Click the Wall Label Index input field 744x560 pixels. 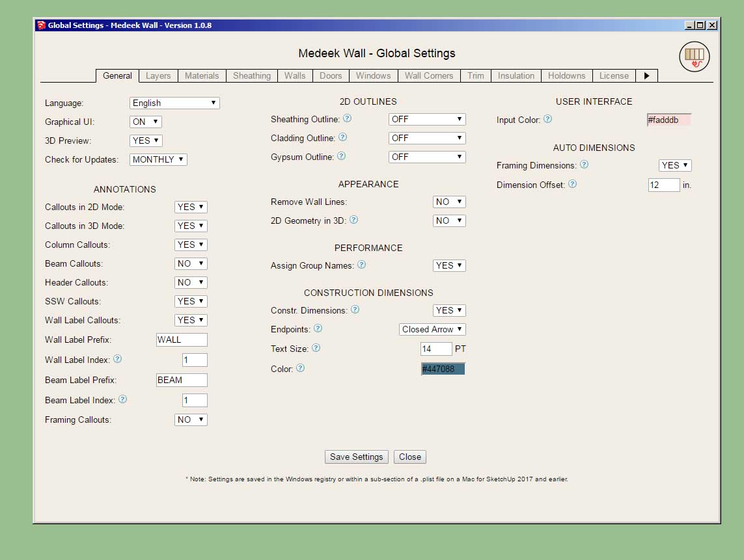[195, 360]
